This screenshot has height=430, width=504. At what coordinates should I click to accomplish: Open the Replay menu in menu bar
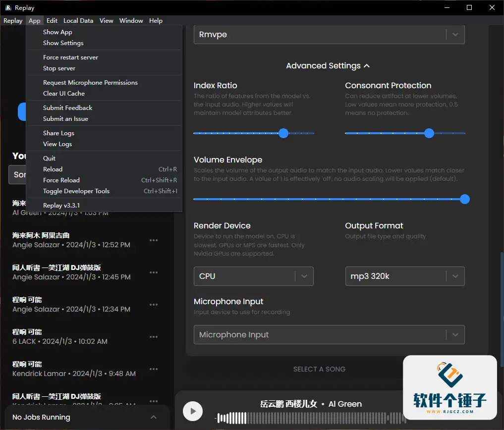pos(13,21)
